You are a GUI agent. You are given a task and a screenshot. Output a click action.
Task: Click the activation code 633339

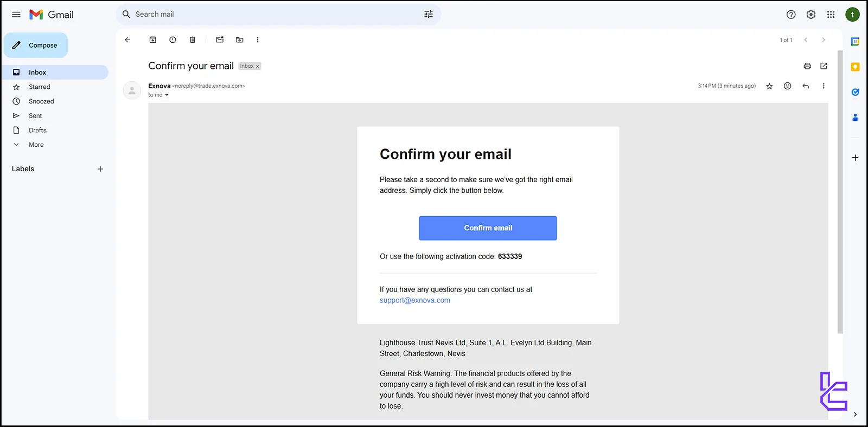(x=510, y=256)
